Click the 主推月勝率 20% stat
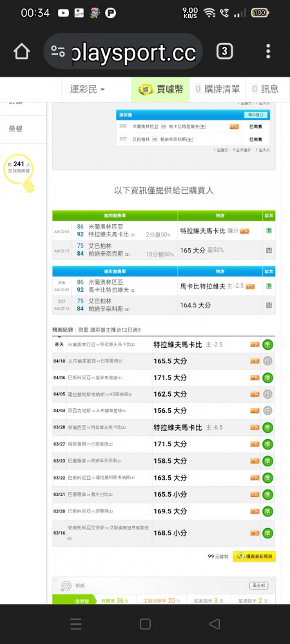 point(161,600)
